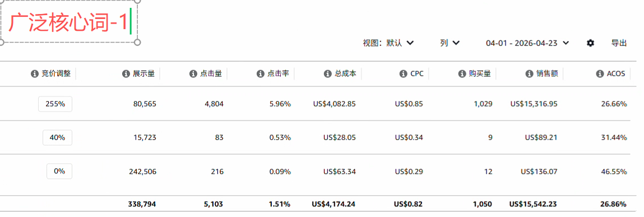The height and width of the screenshot is (217, 644).
Task: Select the cost cell US$63.34
Action: click(x=340, y=172)
